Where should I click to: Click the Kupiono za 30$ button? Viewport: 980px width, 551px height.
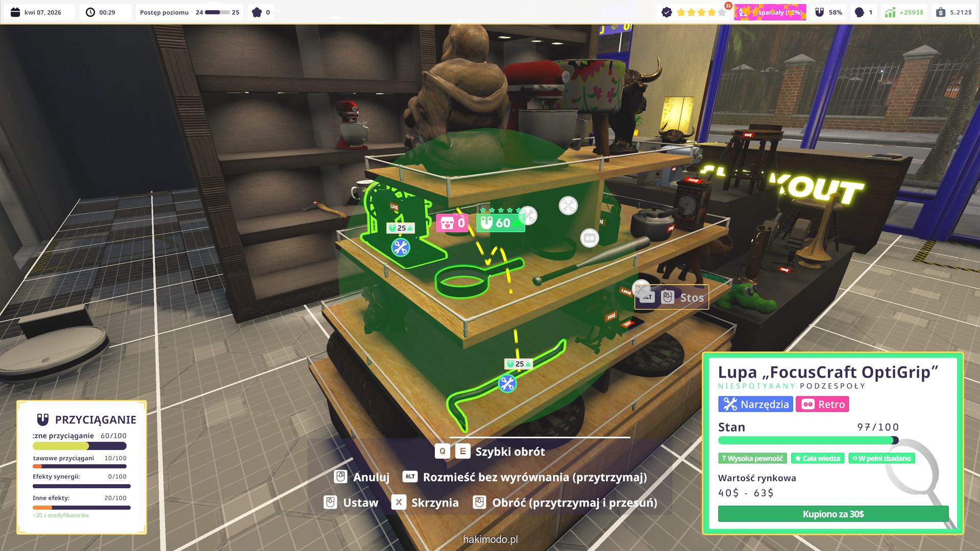[x=833, y=514]
